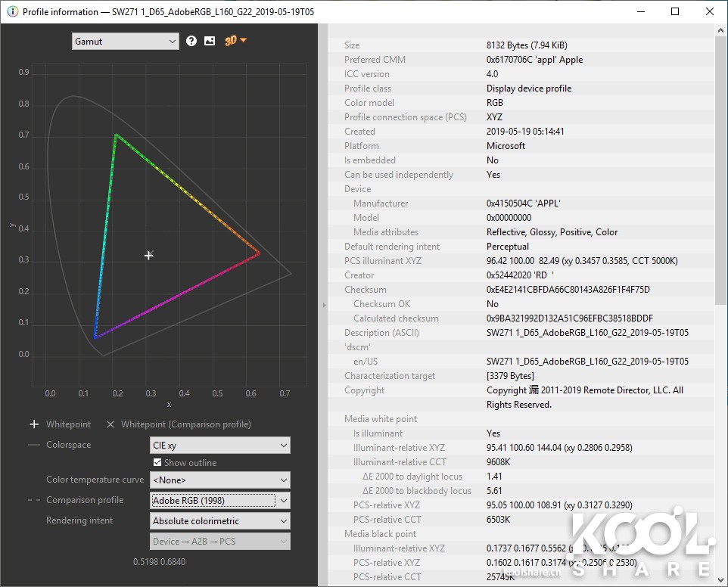The width and height of the screenshot is (728, 587).
Task: Expand the Color temperature curve dropdown
Action: pos(220,480)
